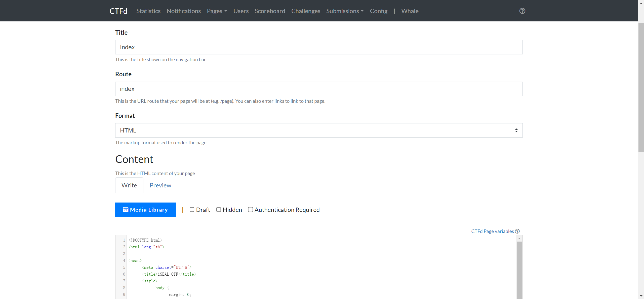Toggle the Hidden checkbox
Screen dimensions: 644x299
219,210
